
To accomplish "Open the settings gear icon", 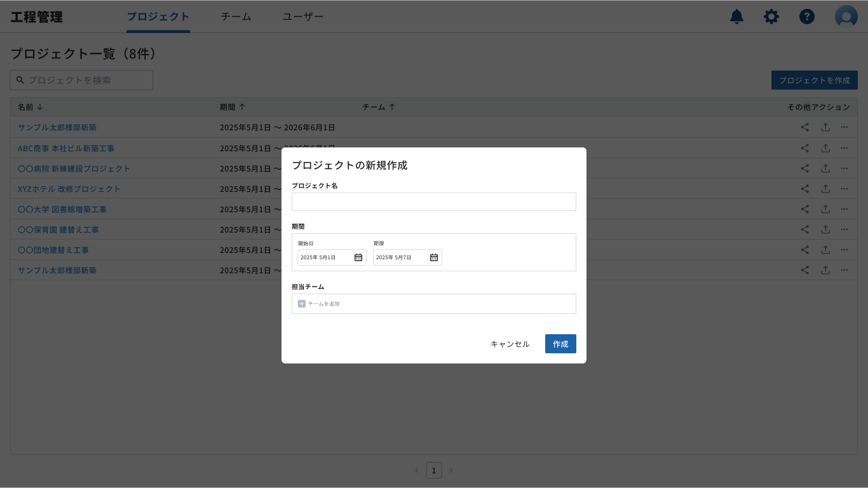I will coord(771,17).
